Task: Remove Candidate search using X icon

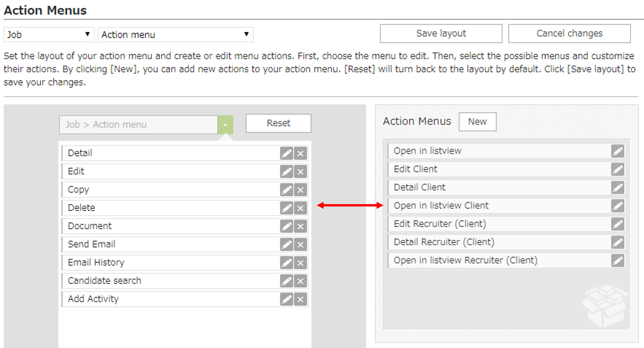Action: pyautogui.click(x=301, y=281)
